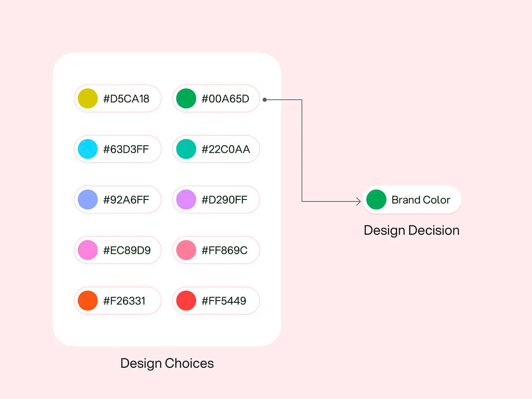
Task: Pick the coral #FF869C color circle
Action: click(186, 250)
